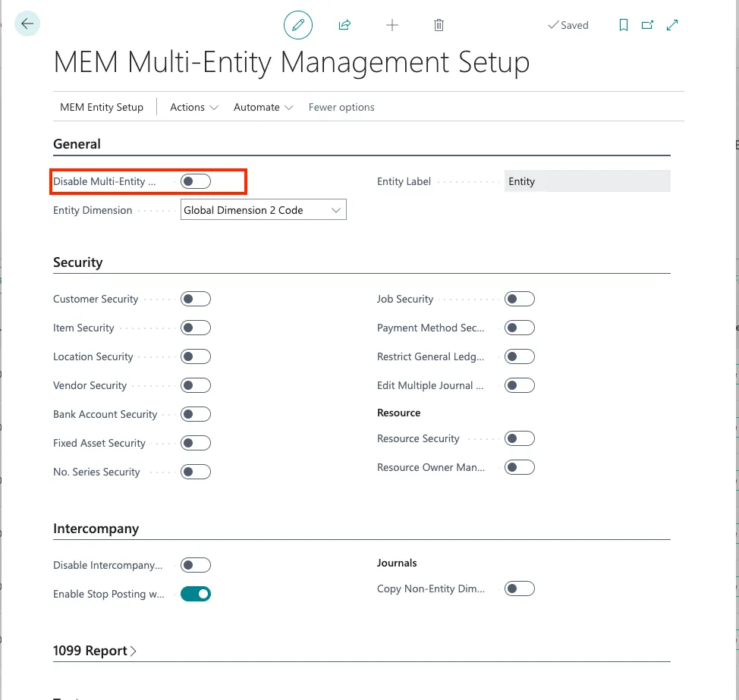Click the plus new record icon
739x700 pixels.
click(x=392, y=25)
